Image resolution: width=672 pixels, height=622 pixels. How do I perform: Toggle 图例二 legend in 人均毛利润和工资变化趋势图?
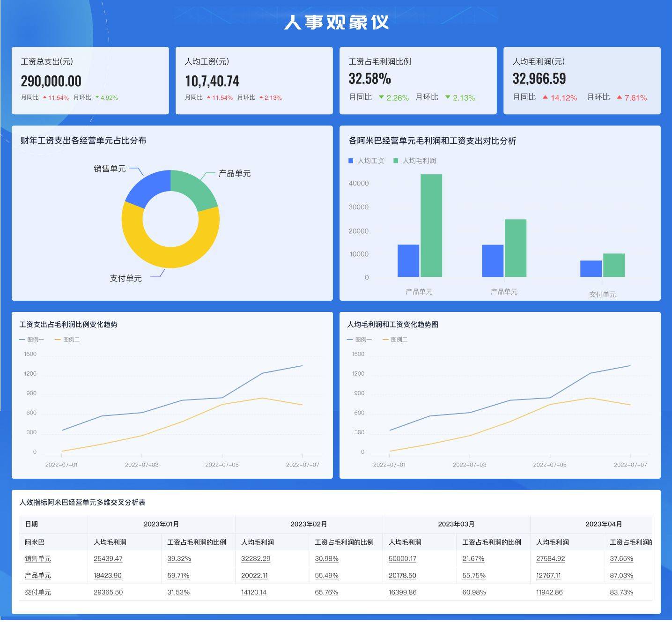tap(395, 340)
